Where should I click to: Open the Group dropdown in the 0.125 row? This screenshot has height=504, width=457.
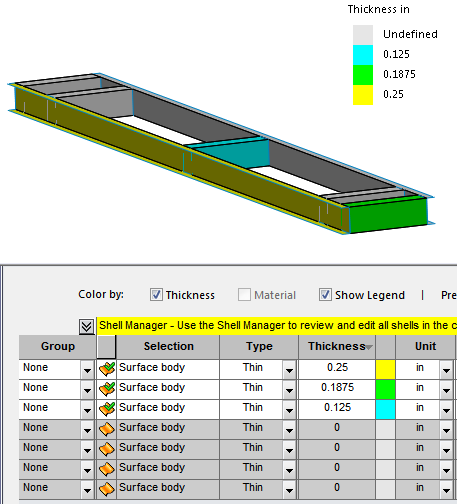point(87,410)
